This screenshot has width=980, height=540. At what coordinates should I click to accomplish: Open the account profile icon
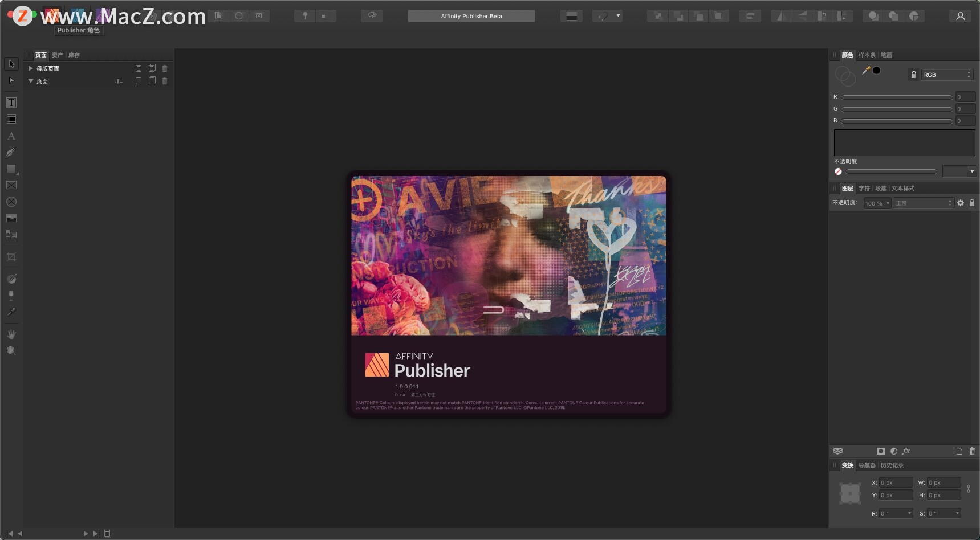(x=961, y=16)
